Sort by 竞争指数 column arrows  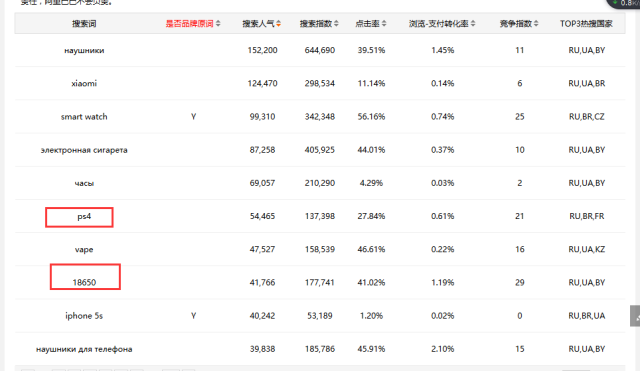536,24
